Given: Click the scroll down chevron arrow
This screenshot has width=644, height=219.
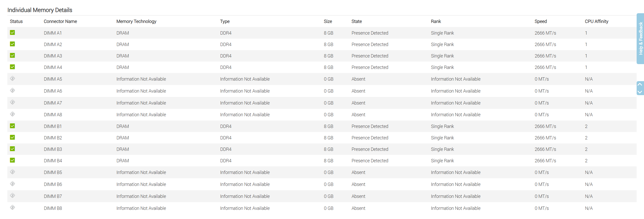Looking at the screenshot, I should tap(640, 92).
